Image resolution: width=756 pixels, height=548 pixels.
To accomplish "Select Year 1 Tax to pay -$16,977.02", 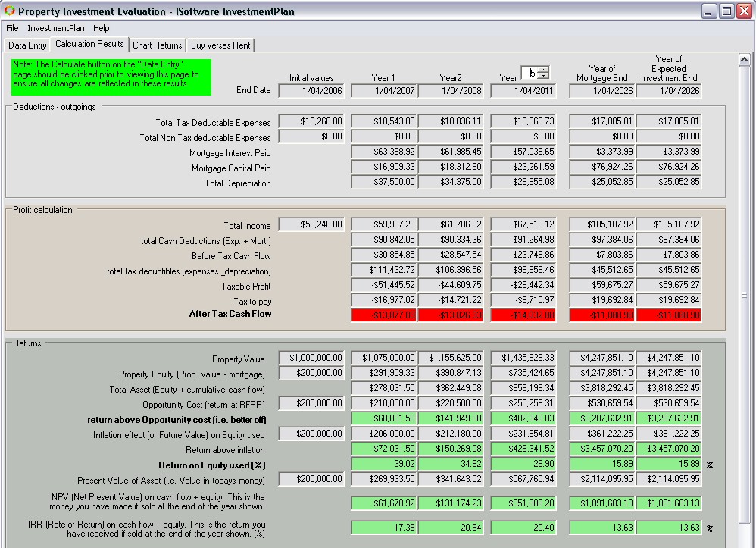I will coord(384,300).
